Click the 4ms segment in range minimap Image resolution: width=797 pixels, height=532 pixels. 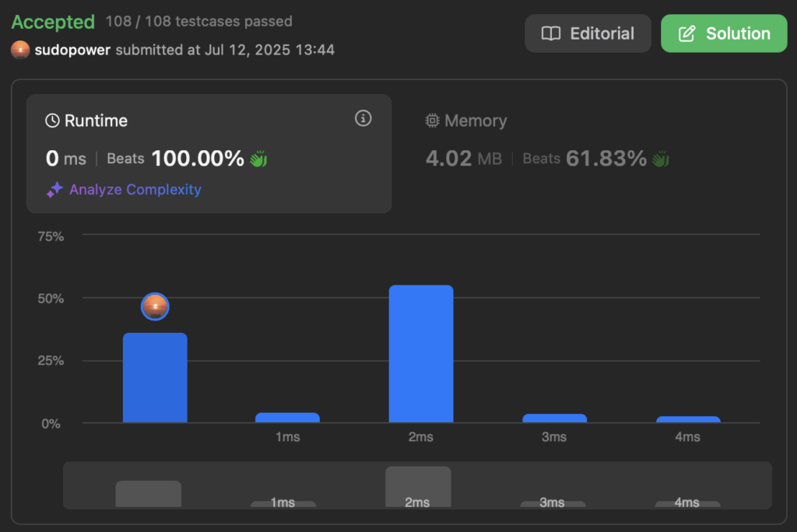tap(687, 503)
